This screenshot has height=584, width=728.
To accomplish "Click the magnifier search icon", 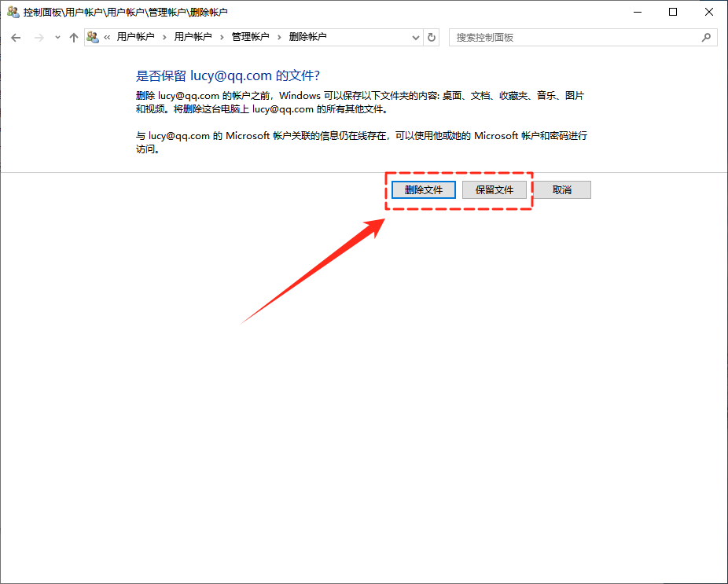I will [x=706, y=37].
